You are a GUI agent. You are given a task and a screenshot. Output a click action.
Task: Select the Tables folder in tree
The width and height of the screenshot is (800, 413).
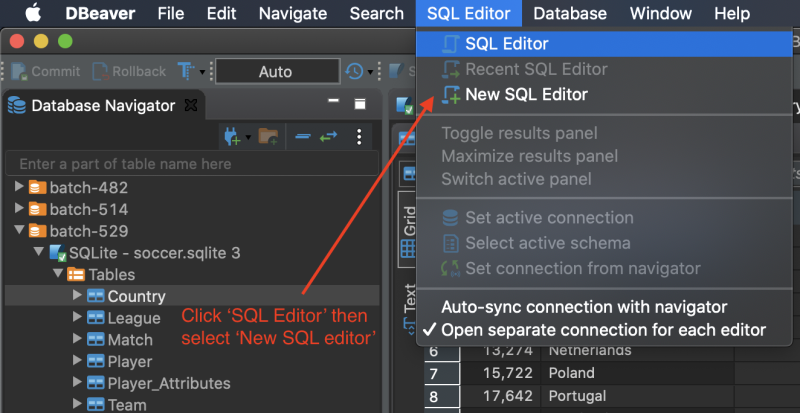pyautogui.click(x=111, y=275)
